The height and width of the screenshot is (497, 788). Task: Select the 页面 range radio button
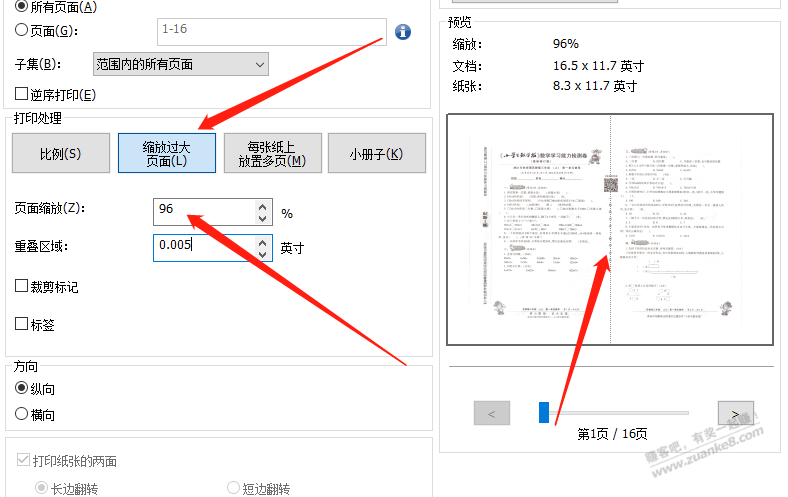tap(22, 30)
